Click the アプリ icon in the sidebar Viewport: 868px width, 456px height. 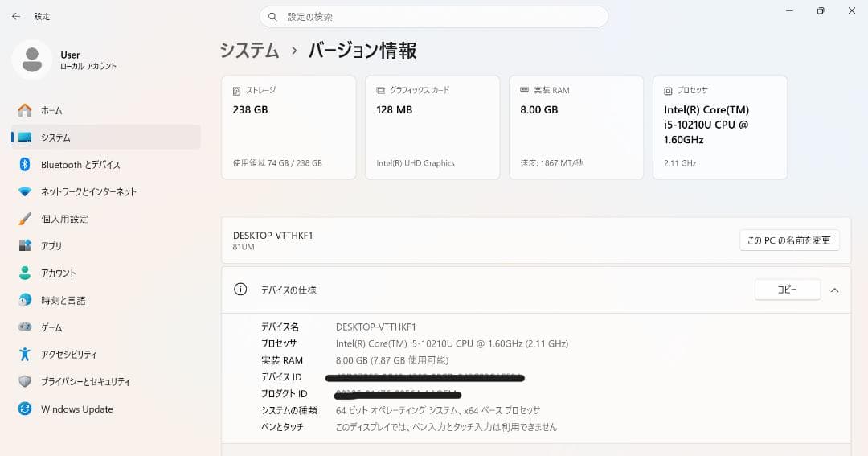click(x=25, y=245)
